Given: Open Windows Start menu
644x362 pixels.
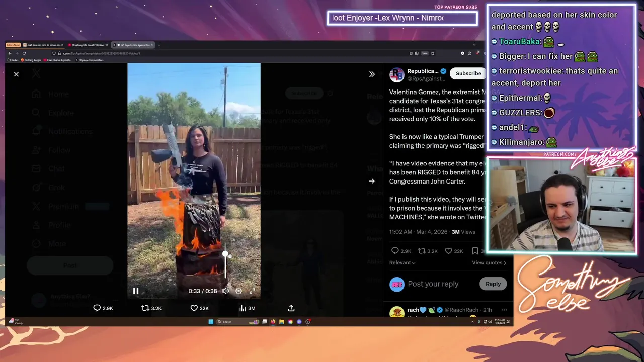Looking at the screenshot, I should (211, 322).
